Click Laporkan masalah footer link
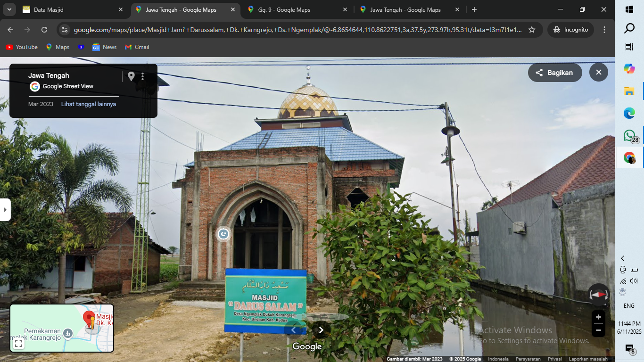The width and height of the screenshot is (644, 362). (588, 359)
